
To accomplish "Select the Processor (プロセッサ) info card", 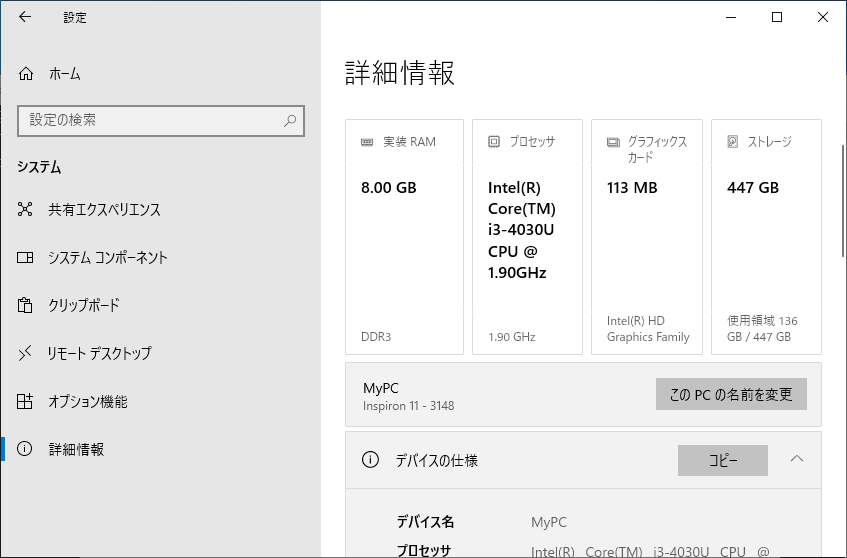I will (527, 237).
